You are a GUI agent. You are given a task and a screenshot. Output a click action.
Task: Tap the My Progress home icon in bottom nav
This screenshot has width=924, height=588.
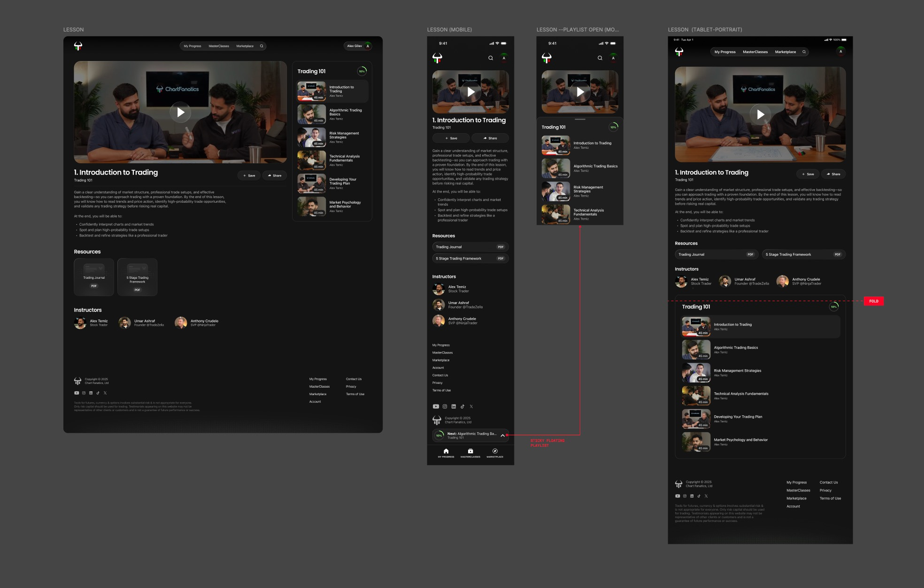tap(446, 451)
